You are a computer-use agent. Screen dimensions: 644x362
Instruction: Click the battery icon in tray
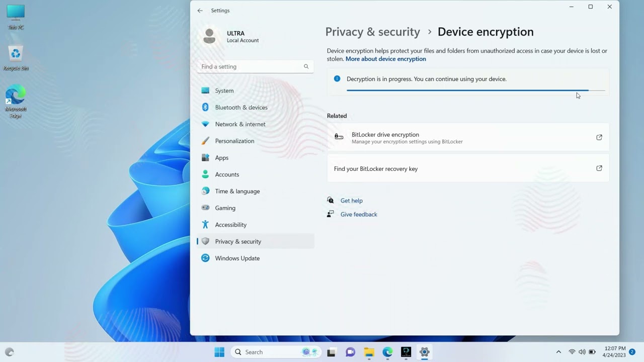[x=592, y=352]
